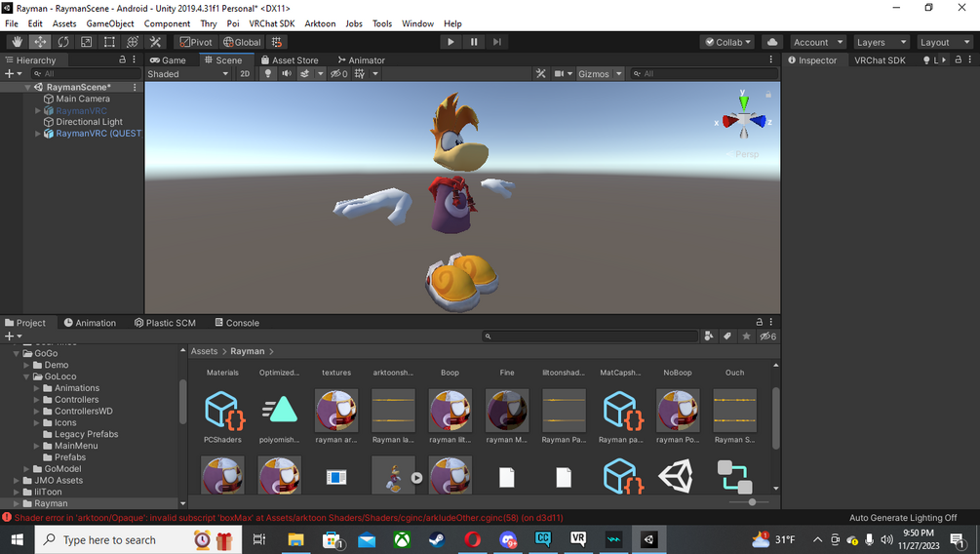
Task: Click the scene camera settings icon
Action: 560,74
